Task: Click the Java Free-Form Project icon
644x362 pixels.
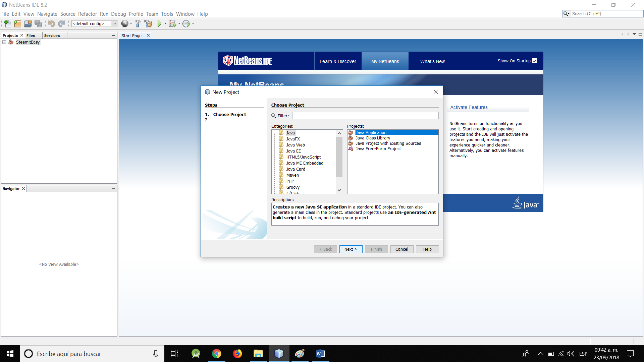Action: (x=351, y=148)
